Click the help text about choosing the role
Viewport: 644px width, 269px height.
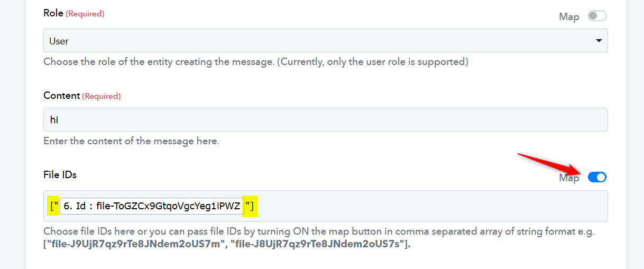[256, 62]
